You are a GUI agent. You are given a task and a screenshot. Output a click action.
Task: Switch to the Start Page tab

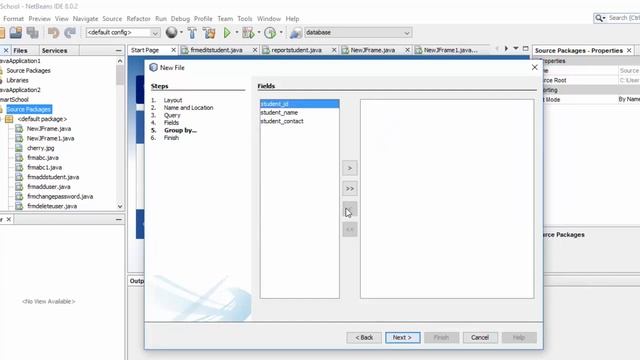(145, 50)
